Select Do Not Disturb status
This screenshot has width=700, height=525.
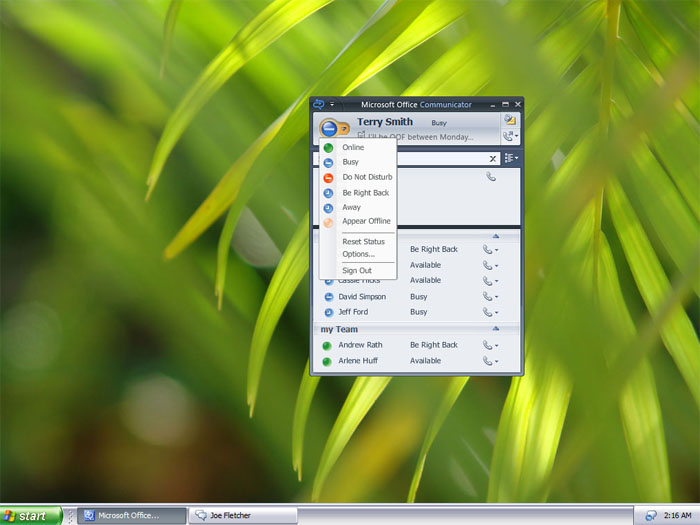pyautogui.click(x=358, y=177)
